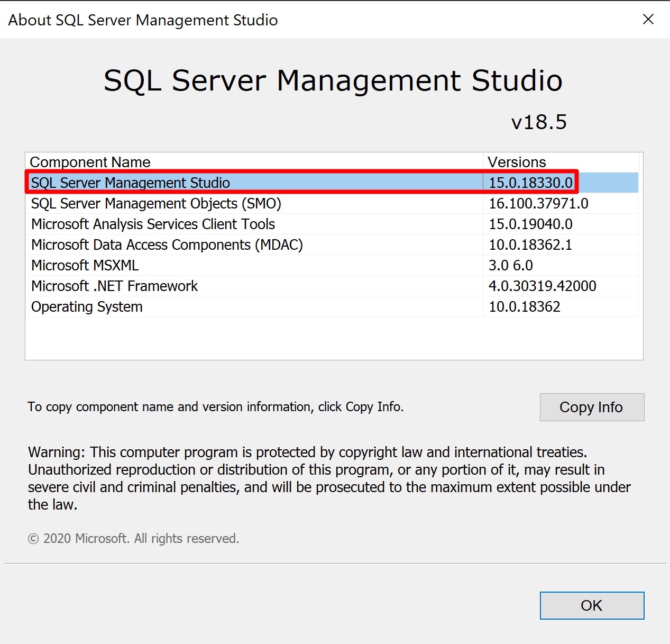Click the Component Name column header

(254, 162)
